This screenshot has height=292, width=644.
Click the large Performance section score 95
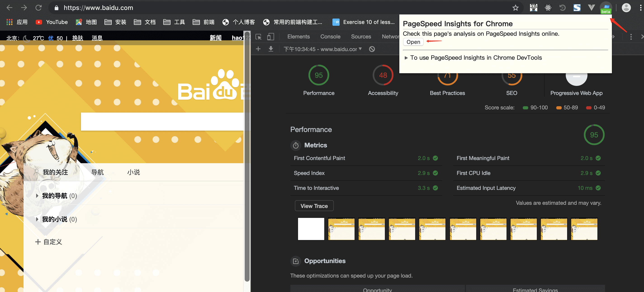coord(594,135)
